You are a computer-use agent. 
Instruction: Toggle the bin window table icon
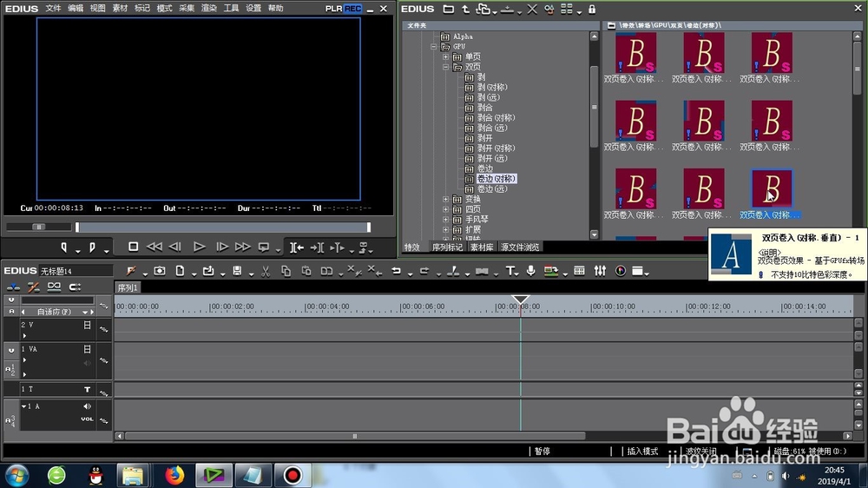(579, 271)
